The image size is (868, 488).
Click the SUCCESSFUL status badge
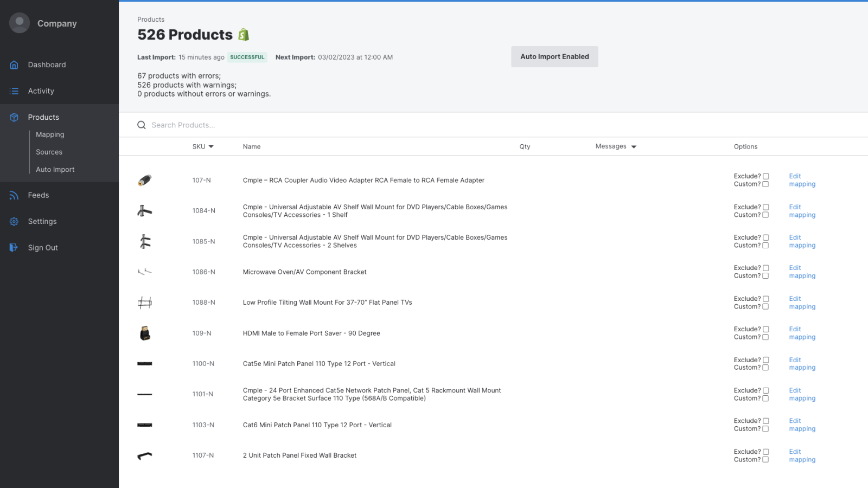click(247, 57)
